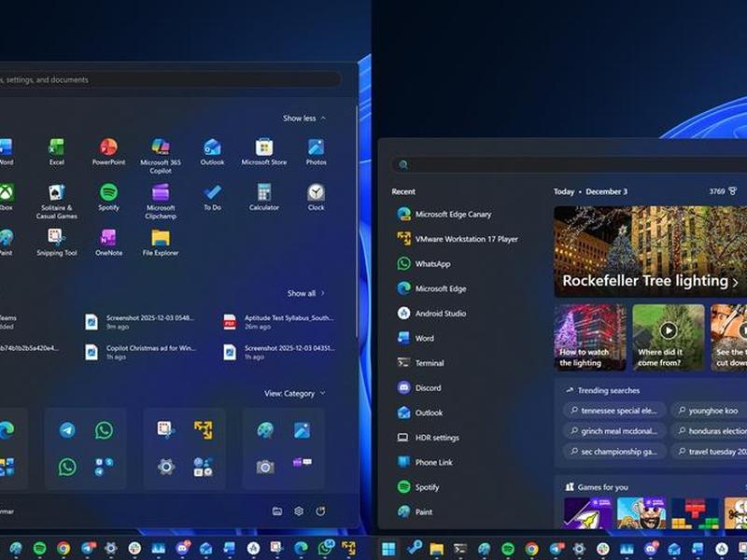The image size is (747, 560).
Task: Open Microsoft Clipchamp pinned app
Action: [x=161, y=202]
